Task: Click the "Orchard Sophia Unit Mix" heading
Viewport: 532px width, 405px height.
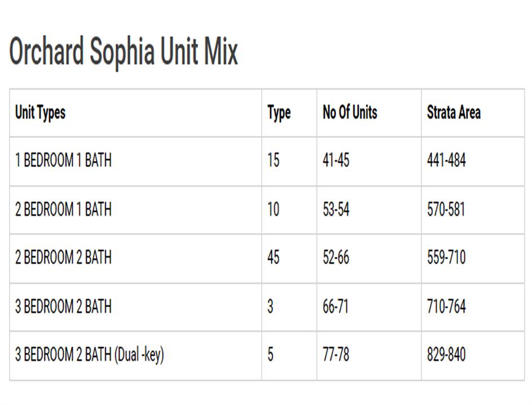Action: 124,53
